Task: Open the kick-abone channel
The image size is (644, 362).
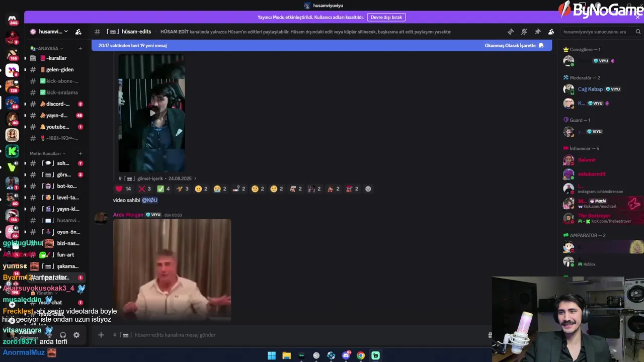Action: click(x=56, y=81)
